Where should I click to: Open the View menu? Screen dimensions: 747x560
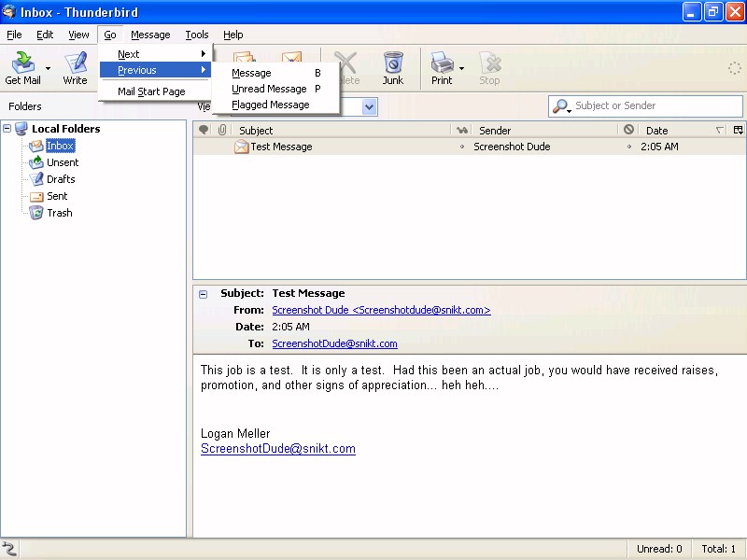(78, 35)
